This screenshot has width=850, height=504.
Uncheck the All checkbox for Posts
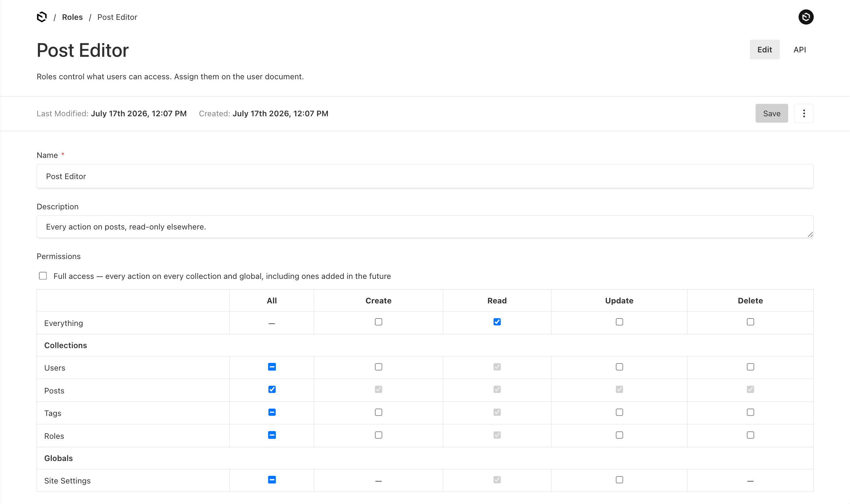tap(272, 389)
